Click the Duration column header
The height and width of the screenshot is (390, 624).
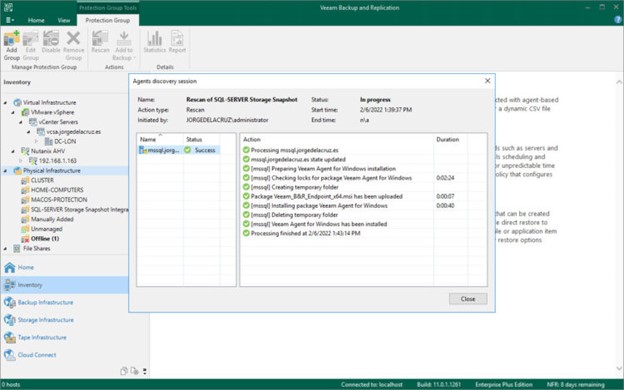450,139
